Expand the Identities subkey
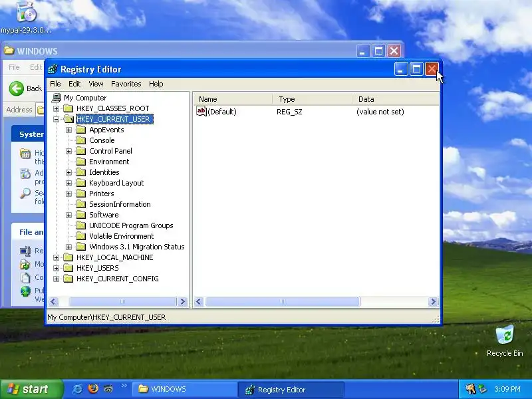Screen dimensions: 532x399 pos(68,172)
